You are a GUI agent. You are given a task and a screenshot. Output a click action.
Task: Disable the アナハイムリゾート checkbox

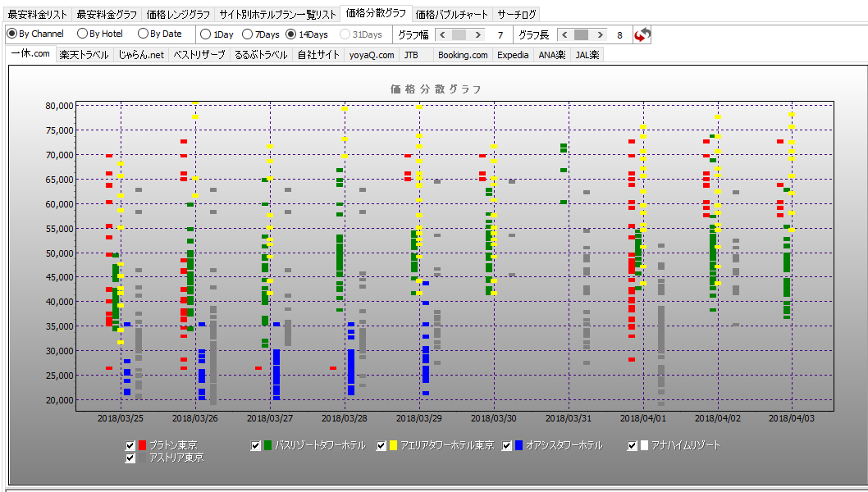pos(633,445)
